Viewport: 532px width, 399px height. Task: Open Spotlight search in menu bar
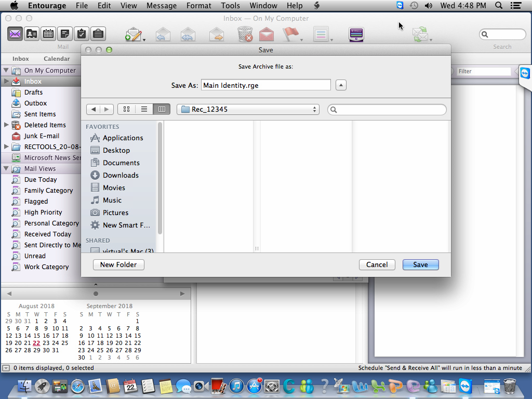point(498,5)
